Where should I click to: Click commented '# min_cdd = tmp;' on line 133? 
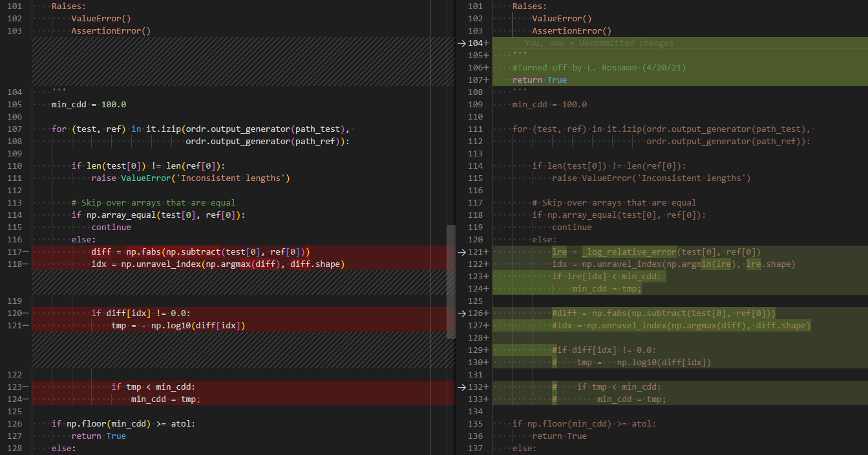[x=609, y=399]
